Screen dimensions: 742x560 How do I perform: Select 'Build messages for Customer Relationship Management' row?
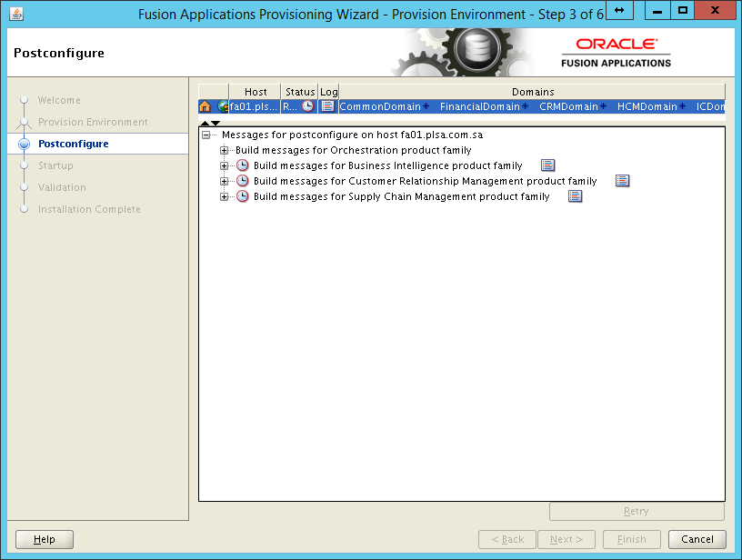pos(425,181)
